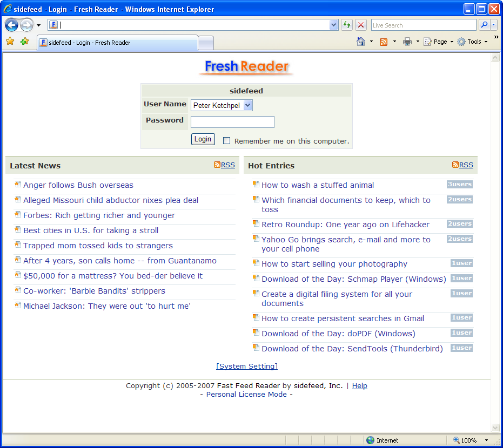Open a new blank browser tab
Viewport: 503px width, 448px height.
[206, 43]
